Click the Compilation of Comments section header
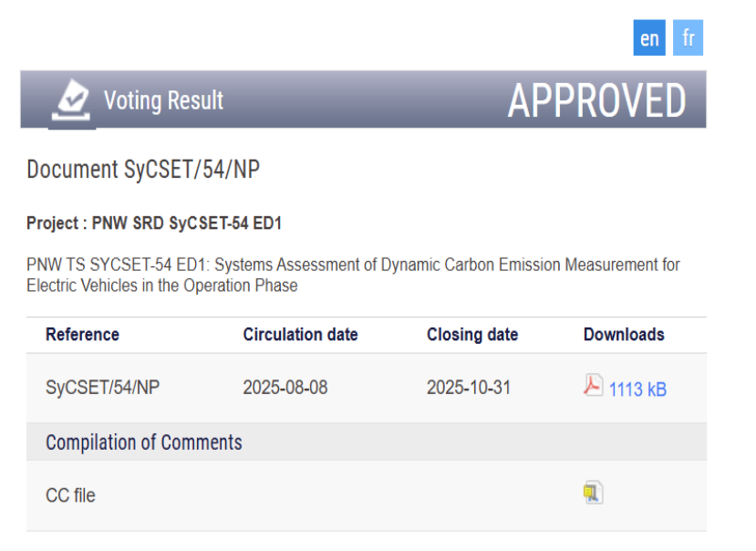 144,442
